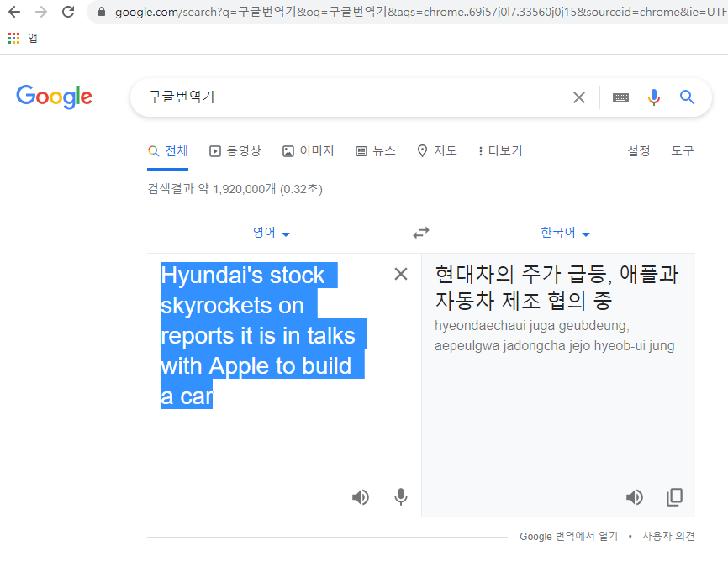Select the 전체 (All) results tab
This screenshot has height=567, width=728.
point(167,151)
